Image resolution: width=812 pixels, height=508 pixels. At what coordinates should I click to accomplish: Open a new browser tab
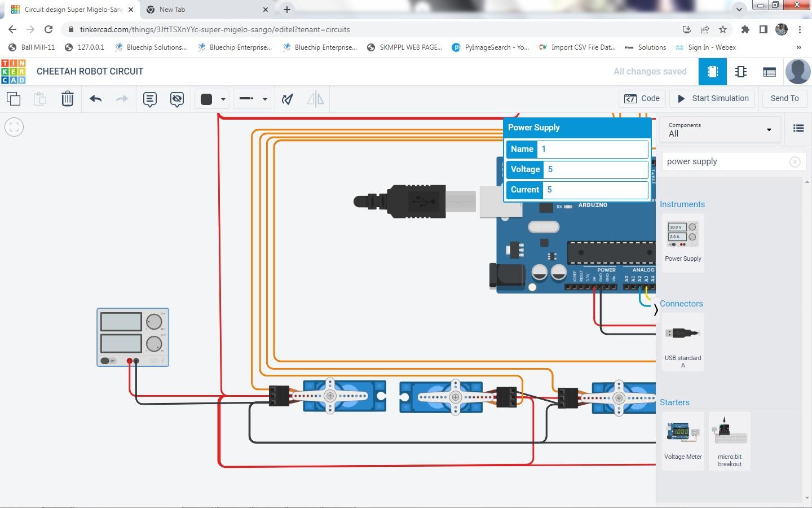pyautogui.click(x=287, y=10)
